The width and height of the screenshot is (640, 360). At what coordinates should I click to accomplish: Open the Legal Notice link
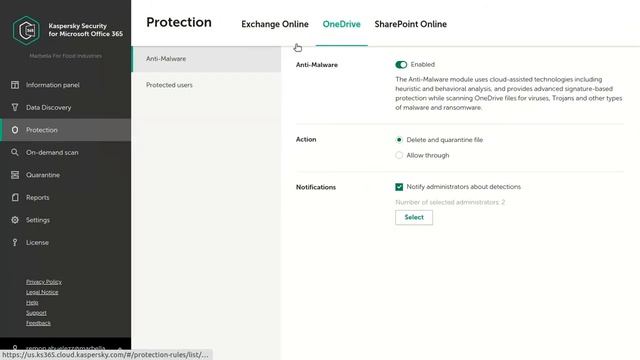(x=42, y=292)
